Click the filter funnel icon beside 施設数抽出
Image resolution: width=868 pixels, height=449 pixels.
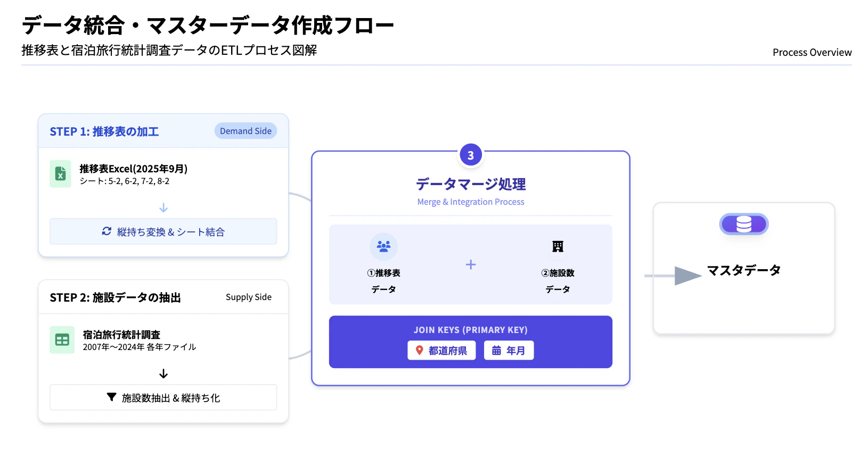pos(111,397)
